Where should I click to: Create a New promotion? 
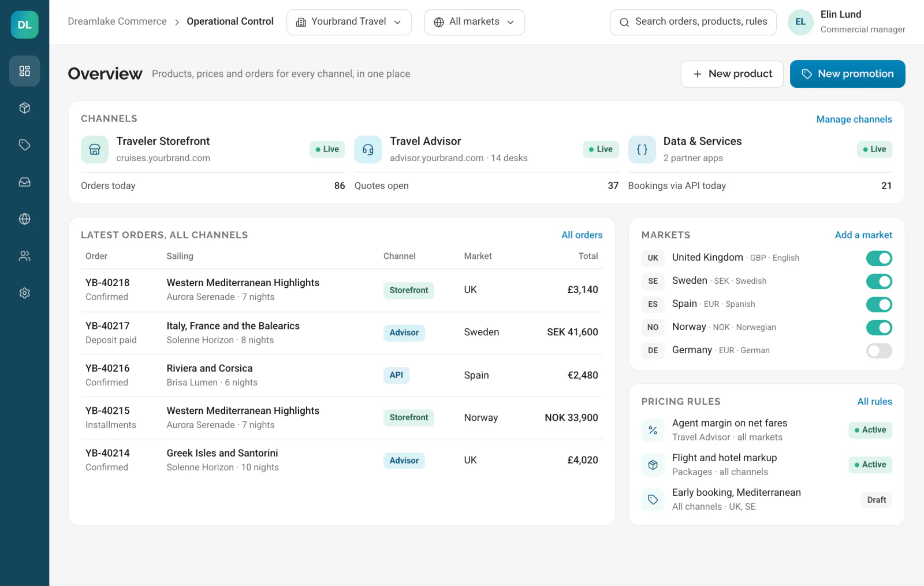(x=847, y=74)
